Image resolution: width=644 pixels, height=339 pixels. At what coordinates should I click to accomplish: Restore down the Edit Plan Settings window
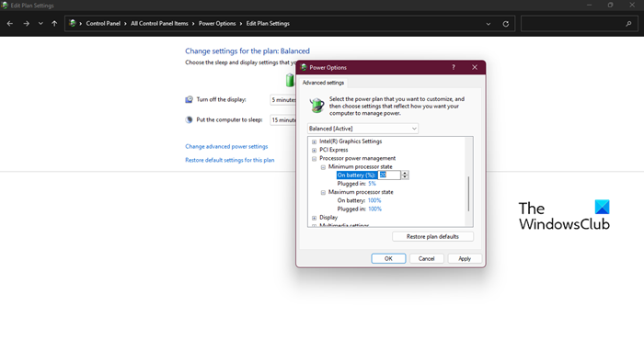point(611,6)
